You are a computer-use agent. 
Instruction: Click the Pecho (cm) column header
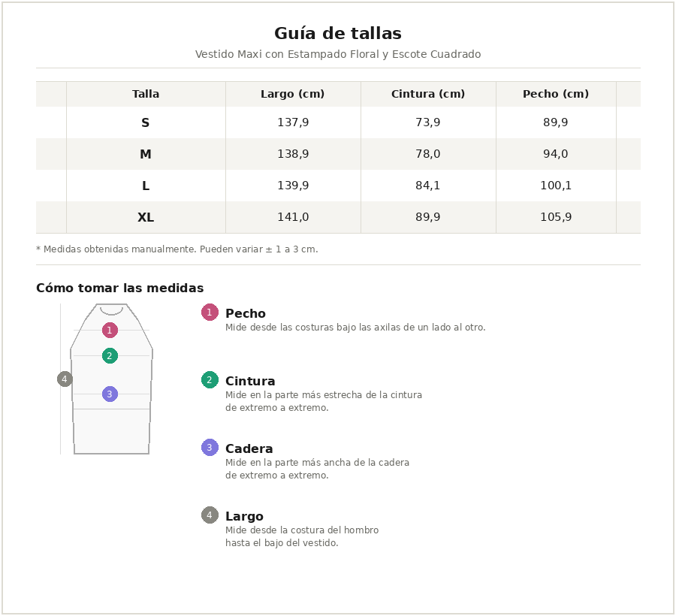[556, 94]
